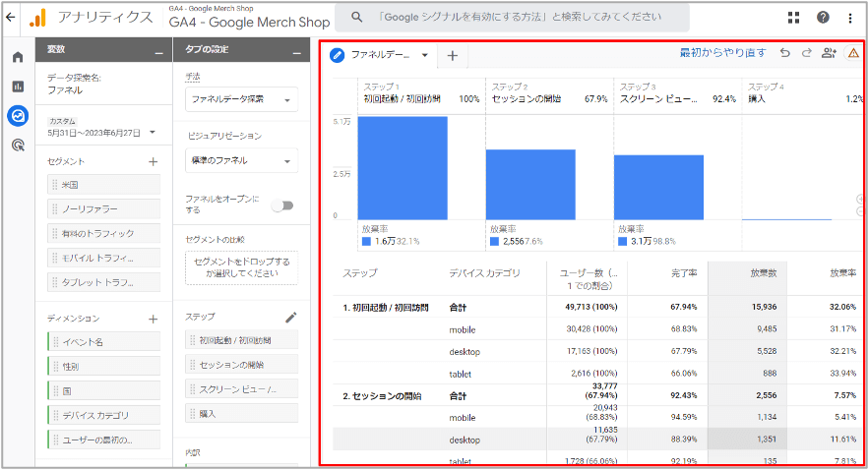
Task: Add a new segment with plus icon
Action: click(154, 161)
